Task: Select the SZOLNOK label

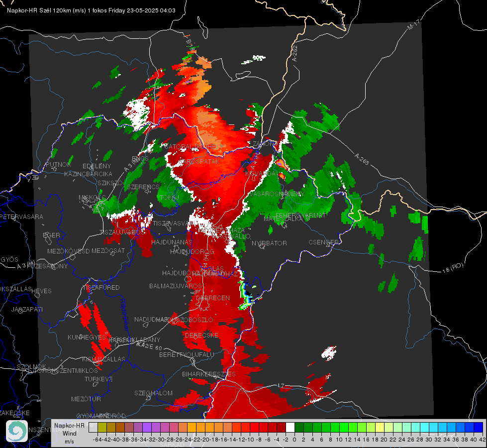Action: click(x=31, y=366)
